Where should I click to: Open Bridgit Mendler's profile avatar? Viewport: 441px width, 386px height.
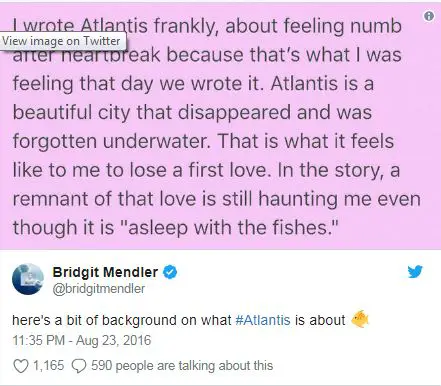click(28, 279)
